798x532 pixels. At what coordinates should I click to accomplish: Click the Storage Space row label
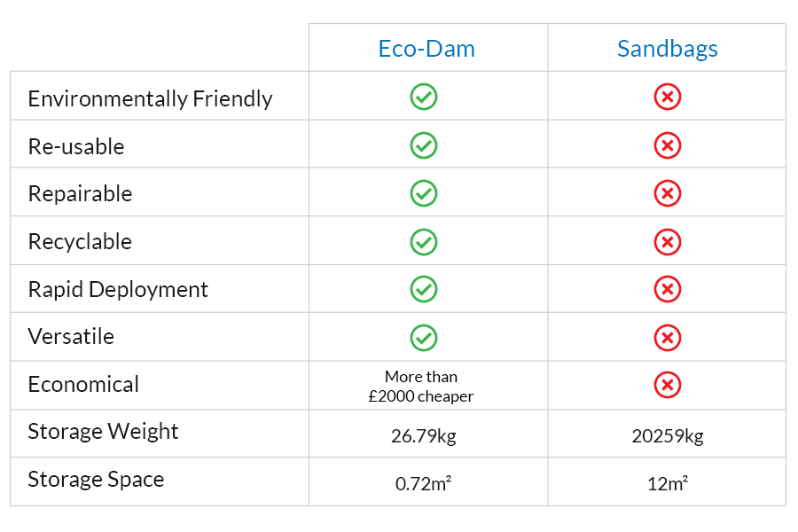[96, 480]
